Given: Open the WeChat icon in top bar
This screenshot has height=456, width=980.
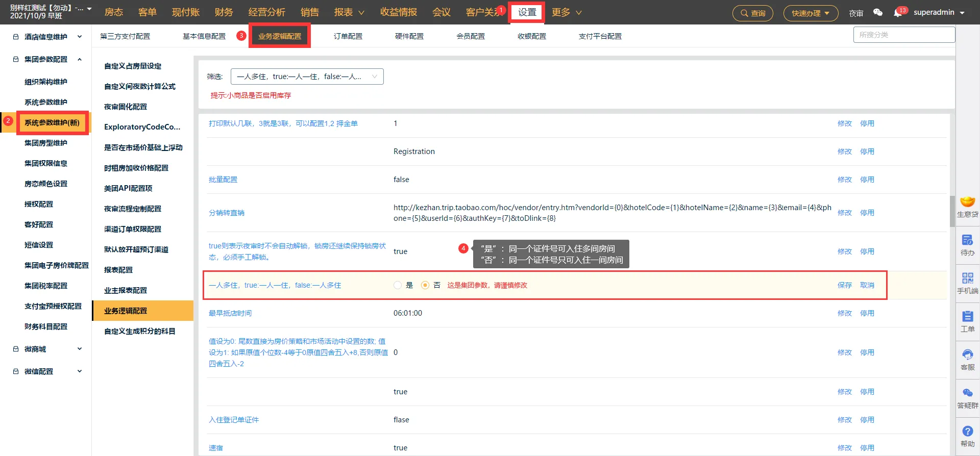Looking at the screenshot, I should point(878,12).
